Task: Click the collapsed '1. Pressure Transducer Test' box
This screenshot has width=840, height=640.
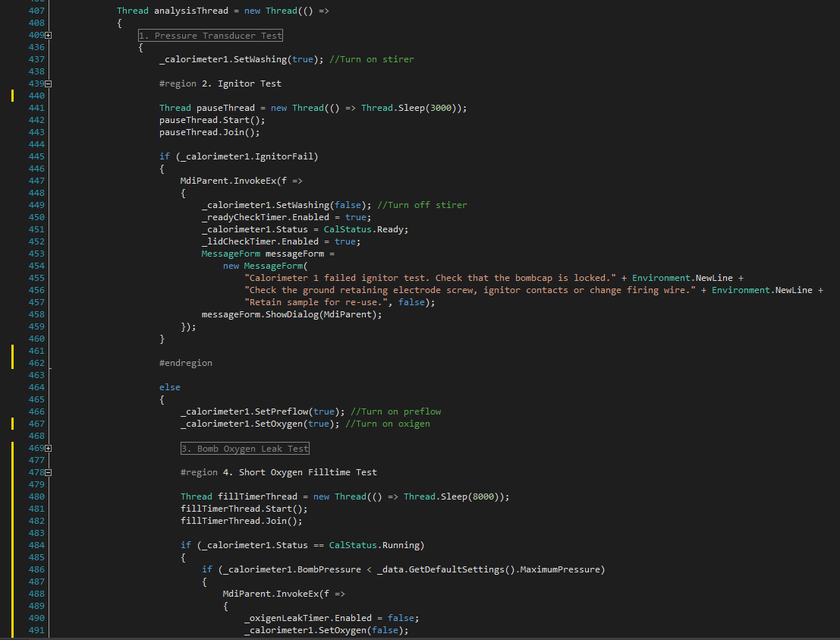Action: pyautogui.click(x=210, y=36)
